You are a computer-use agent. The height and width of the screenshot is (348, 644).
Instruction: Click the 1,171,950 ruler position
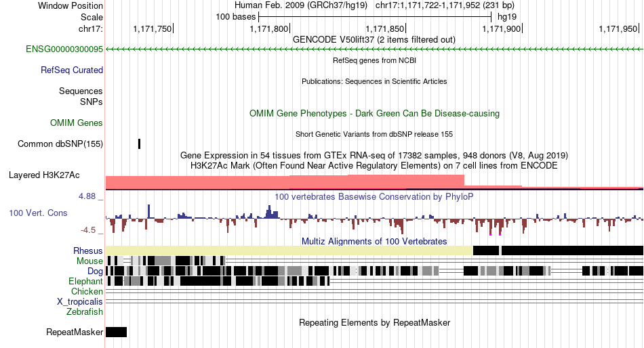pos(618,28)
